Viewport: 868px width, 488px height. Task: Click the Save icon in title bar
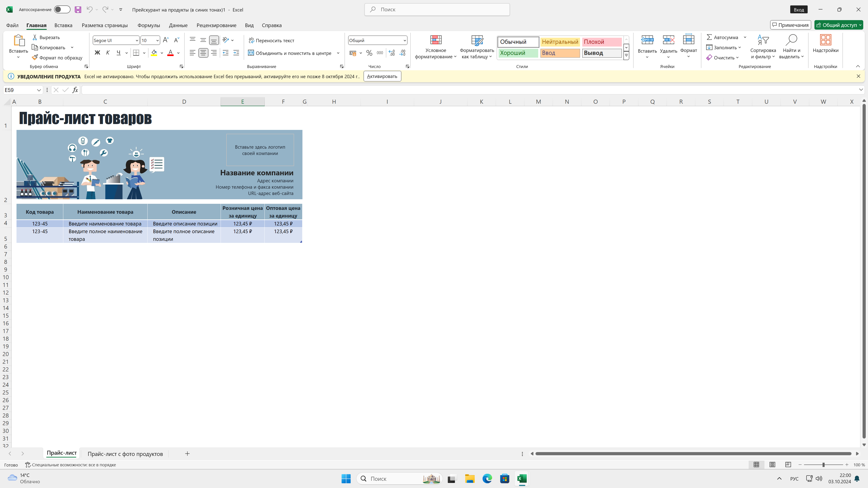(x=78, y=9)
